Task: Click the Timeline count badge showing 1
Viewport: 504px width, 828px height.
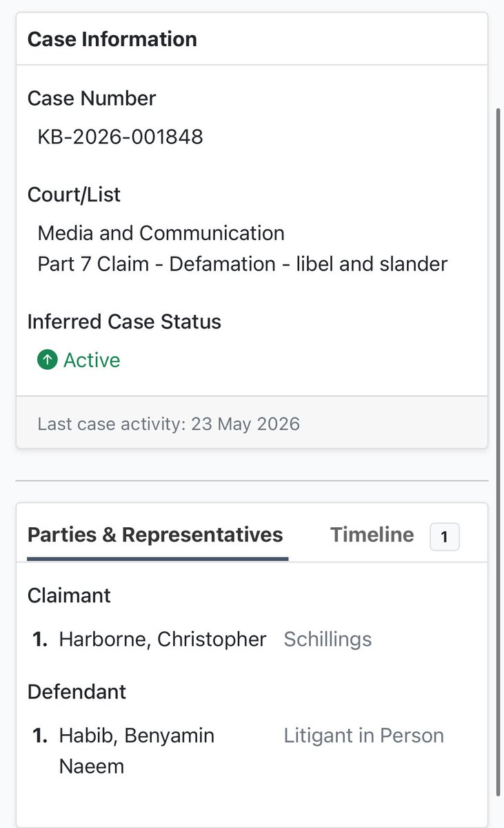Action: (445, 537)
